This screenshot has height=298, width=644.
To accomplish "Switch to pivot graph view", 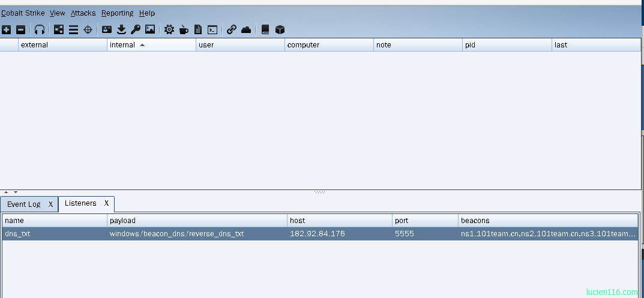I will pos(59,29).
